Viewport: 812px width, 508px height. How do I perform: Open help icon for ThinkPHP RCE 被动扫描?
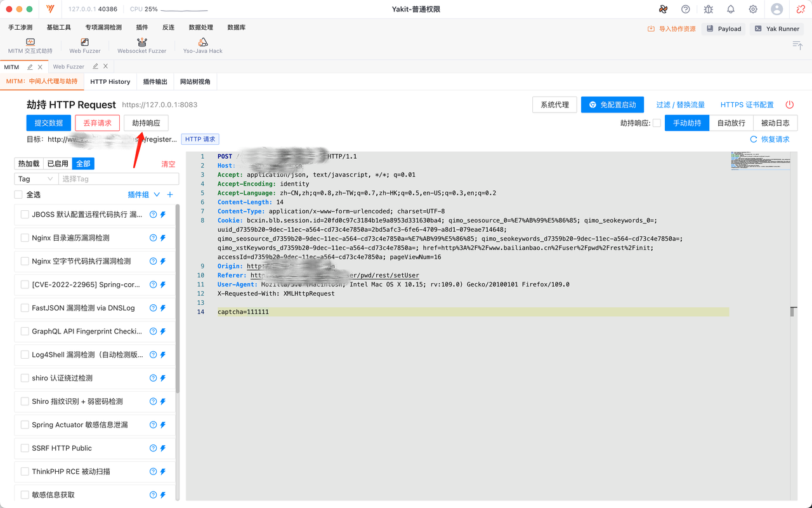pyautogui.click(x=153, y=472)
